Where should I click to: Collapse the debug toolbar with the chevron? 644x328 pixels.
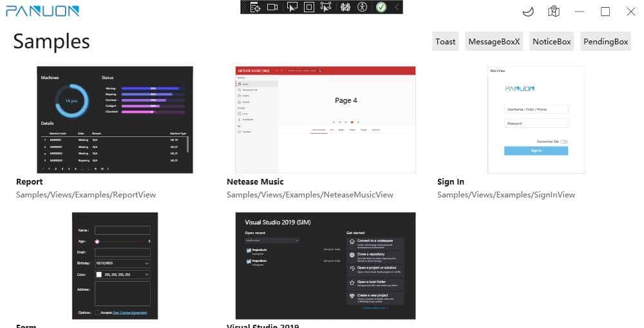point(397,7)
